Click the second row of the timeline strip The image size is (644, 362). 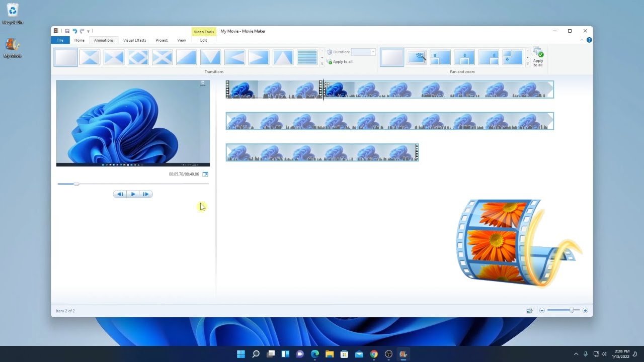389,121
